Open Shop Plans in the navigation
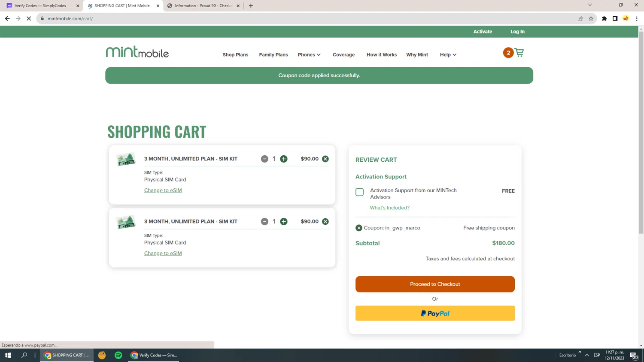Image resolution: width=644 pixels, height=362 pixels. pos(235,54)
